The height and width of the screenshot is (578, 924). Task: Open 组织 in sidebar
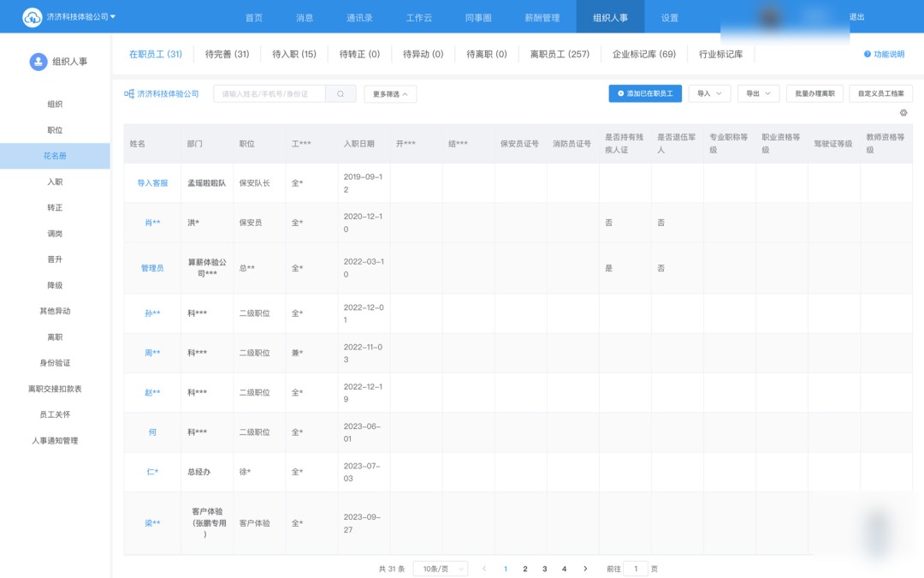point(55,104)
